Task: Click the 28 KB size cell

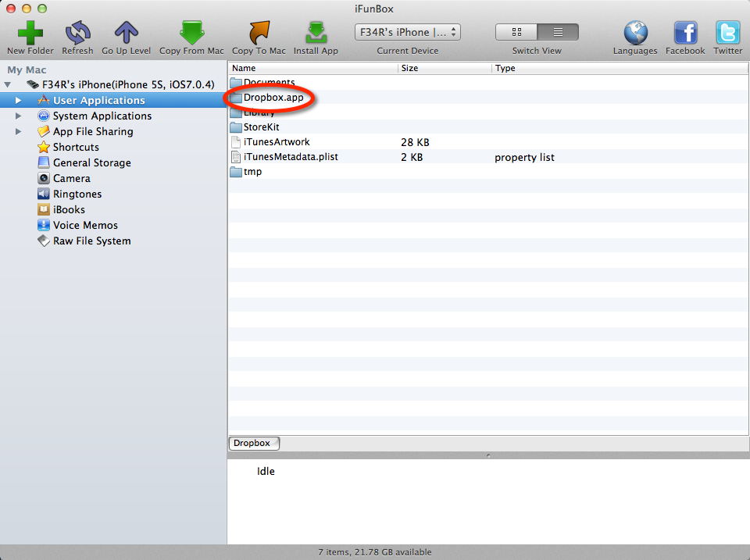Action: [415, 142]
